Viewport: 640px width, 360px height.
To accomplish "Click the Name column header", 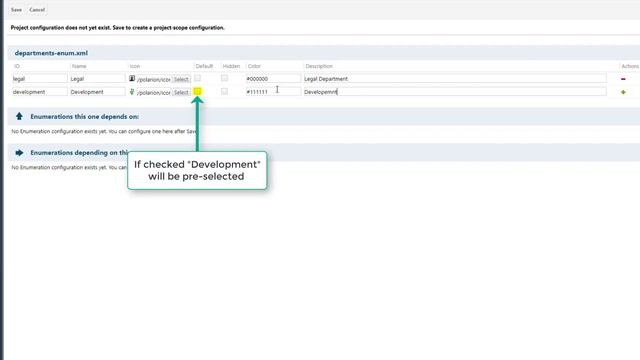I will coord(79,66).
